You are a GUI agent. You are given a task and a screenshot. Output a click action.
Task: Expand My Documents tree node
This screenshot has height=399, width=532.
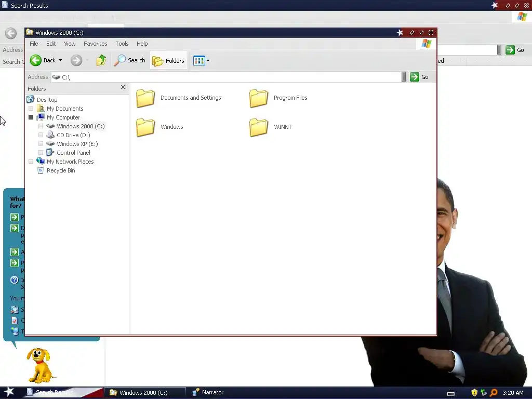coord(31,109)
